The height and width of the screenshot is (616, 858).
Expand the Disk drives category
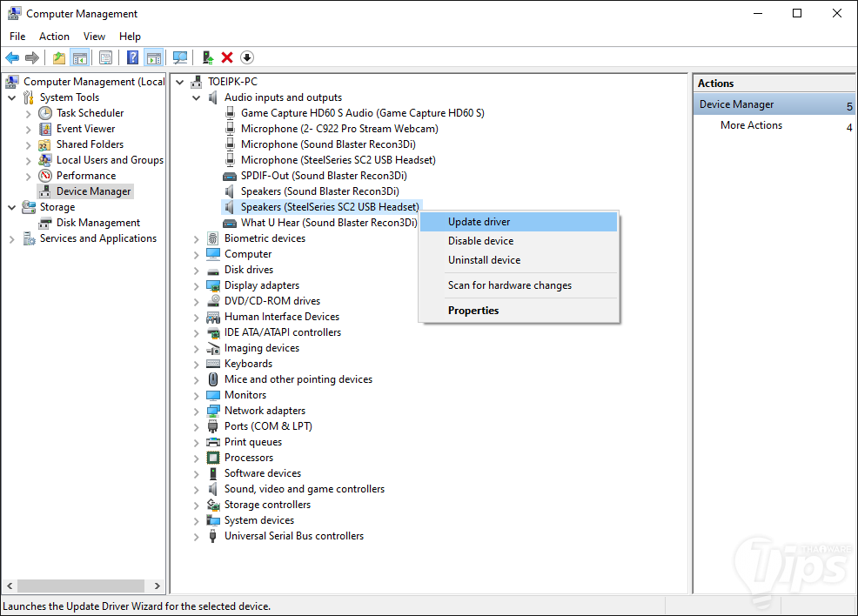(196, 271)
